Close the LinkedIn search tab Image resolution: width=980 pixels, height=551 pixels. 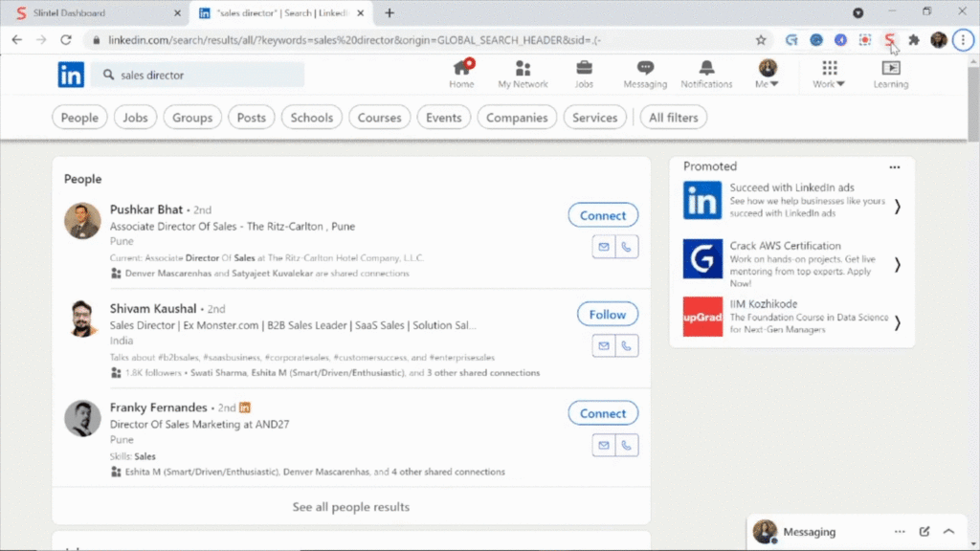(361, 13)
